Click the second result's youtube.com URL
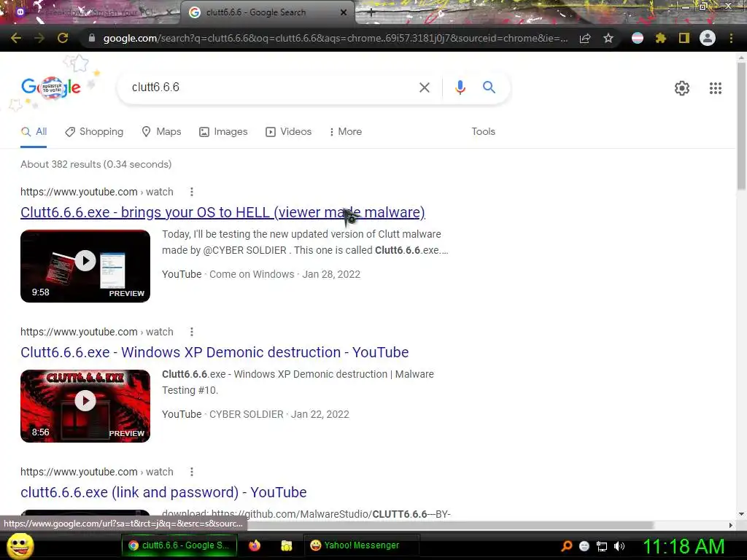Image resolution: width=747 pixels, height=560 pixels. [97, 332]
